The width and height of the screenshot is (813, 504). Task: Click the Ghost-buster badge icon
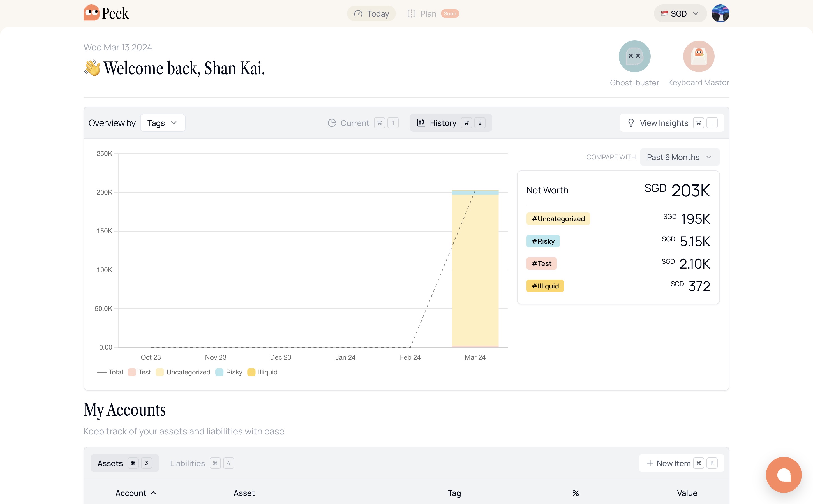[x=634, y=56]
